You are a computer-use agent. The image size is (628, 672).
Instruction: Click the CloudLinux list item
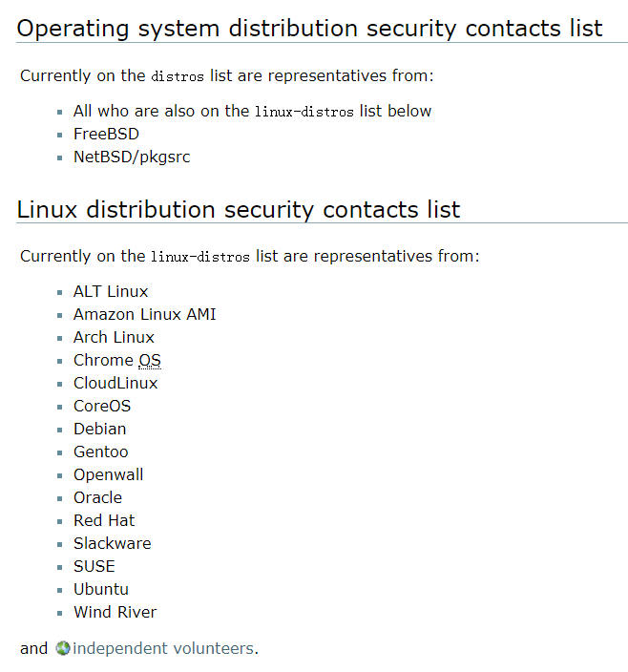115,384
